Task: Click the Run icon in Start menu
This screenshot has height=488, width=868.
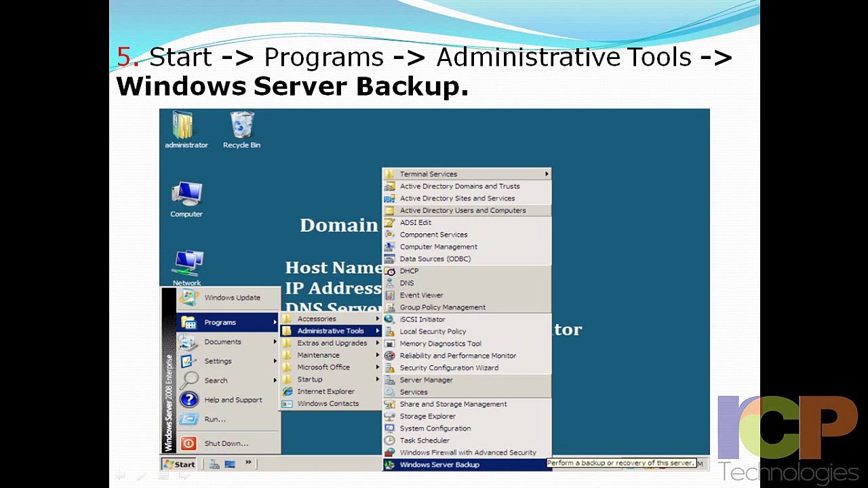Action: pos(188,419)
